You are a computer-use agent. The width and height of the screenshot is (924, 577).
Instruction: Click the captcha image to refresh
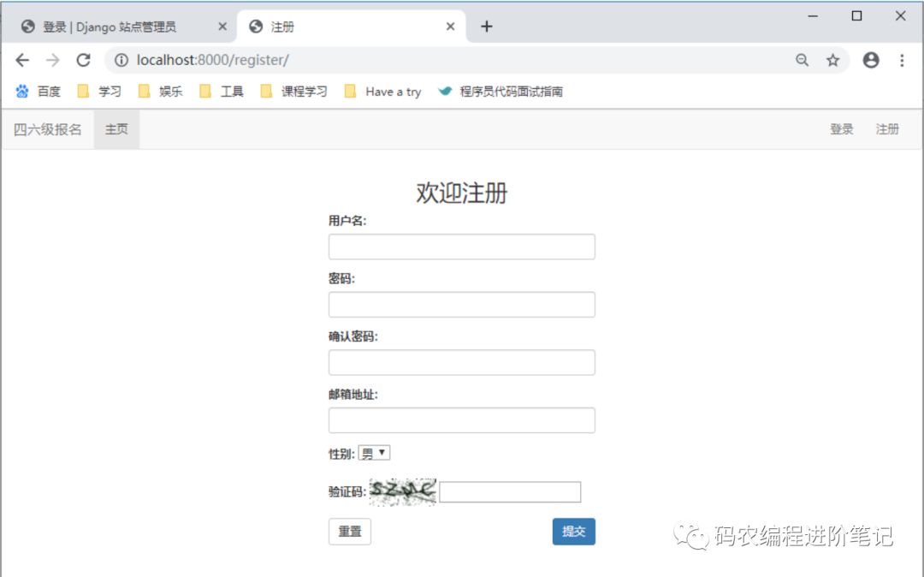[x=402, y=491]
